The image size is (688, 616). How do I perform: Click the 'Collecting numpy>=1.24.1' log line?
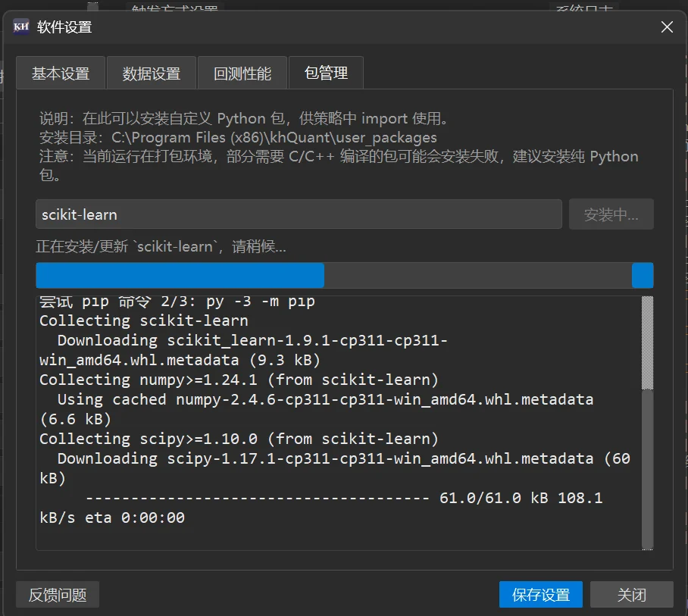pos(239,380)
